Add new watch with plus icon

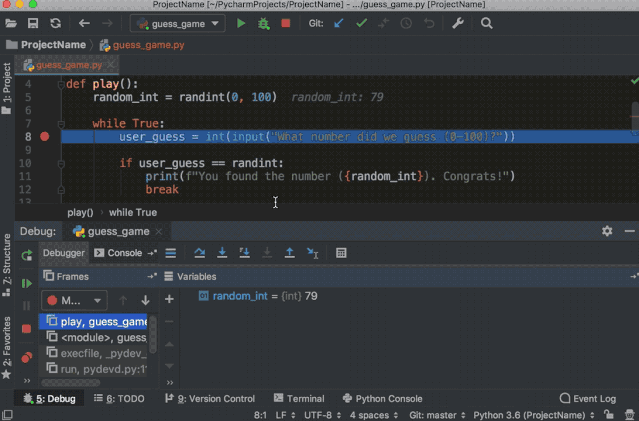pyautogui.click(x=170, y=299)
